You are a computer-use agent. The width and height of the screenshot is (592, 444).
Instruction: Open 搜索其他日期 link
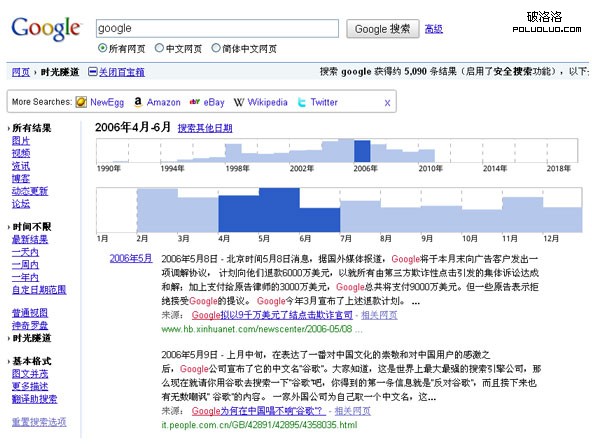pos(205,128)
